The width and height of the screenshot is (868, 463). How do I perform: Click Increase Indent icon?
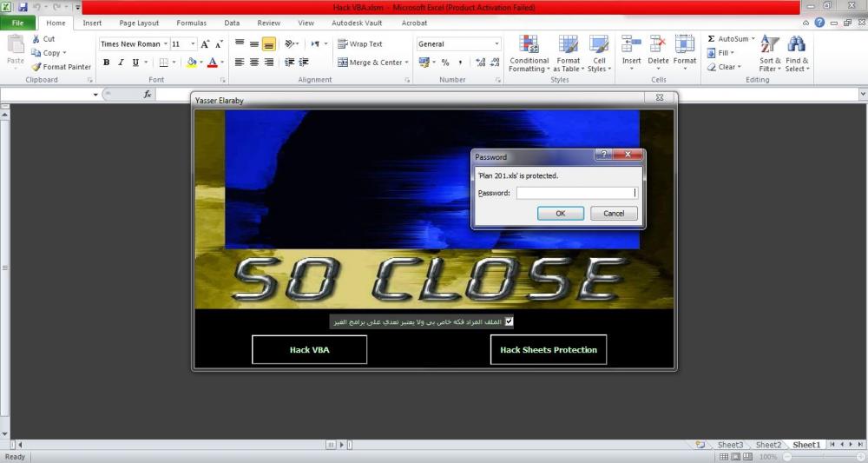(x=304, y=62)
